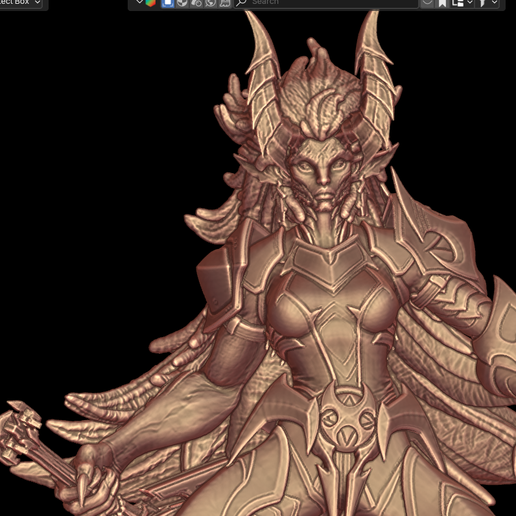Screen dimensions: 516x516
Task: Click the funnel filter icon
Action: click(x=482, y=3)
